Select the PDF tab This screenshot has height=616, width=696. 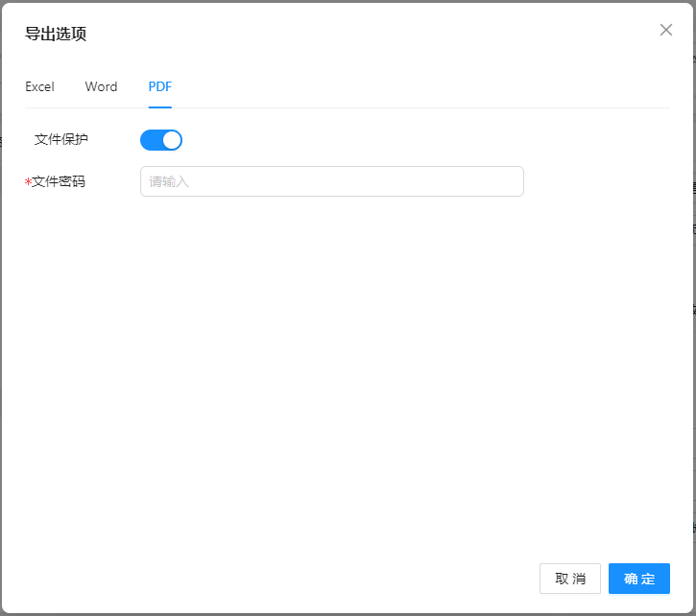[159, 86]
